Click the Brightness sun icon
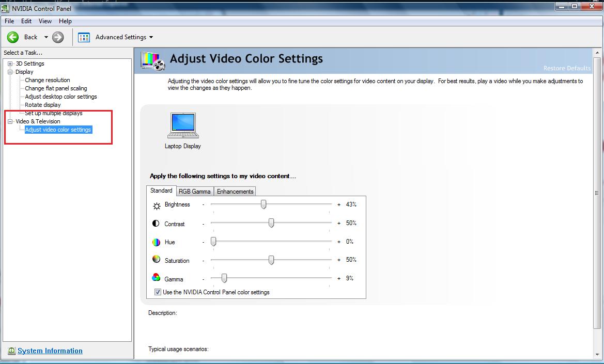The height and width of the screenshot is (364, 604). tap(157, 206)
